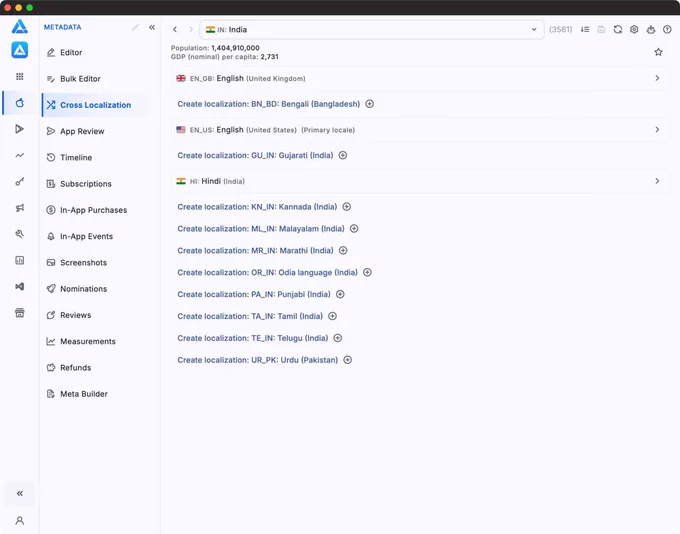Open settings gear icon in toolbar

pyautogui.click(x=634, y=29)
